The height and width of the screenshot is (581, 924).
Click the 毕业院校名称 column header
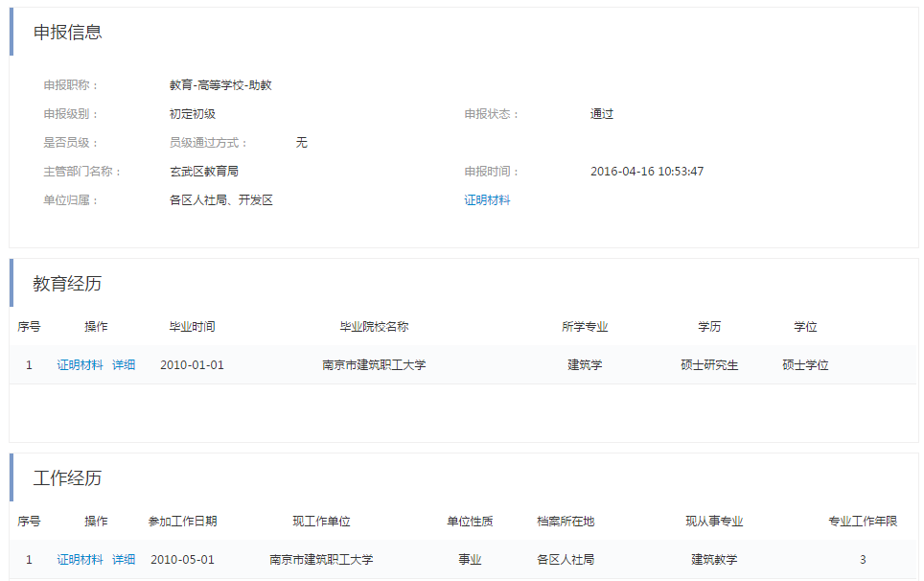374,327
